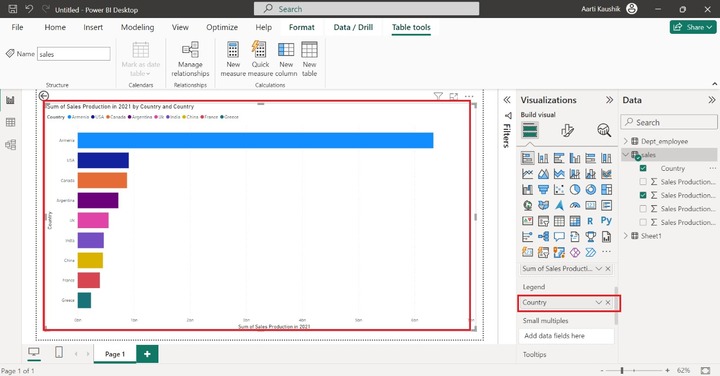Switch to Model view in left sidebar

click(x=10, y=145)
